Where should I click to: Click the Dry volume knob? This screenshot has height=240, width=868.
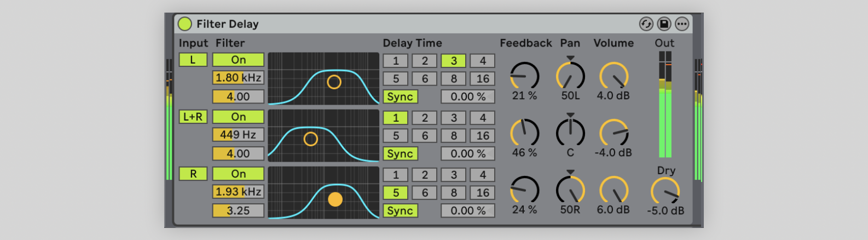click(665, 192)
